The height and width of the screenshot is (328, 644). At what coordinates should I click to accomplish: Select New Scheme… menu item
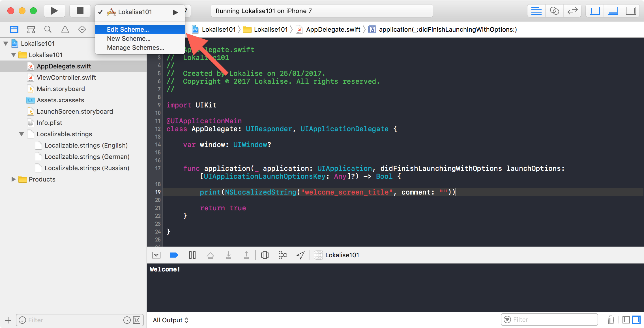pyautogui.click(x=140, y=38)
